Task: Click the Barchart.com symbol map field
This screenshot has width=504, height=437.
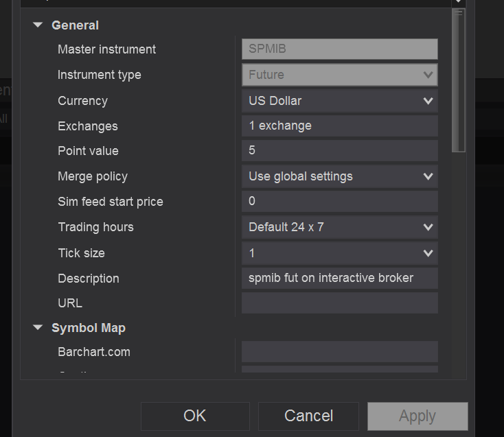Action: pyautogui.click(x=339, y=352)
